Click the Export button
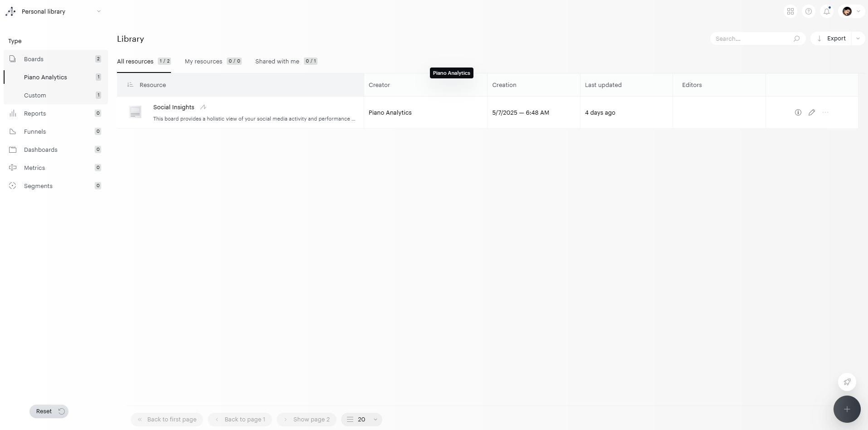Screen dimensions: 868x430 831,39
